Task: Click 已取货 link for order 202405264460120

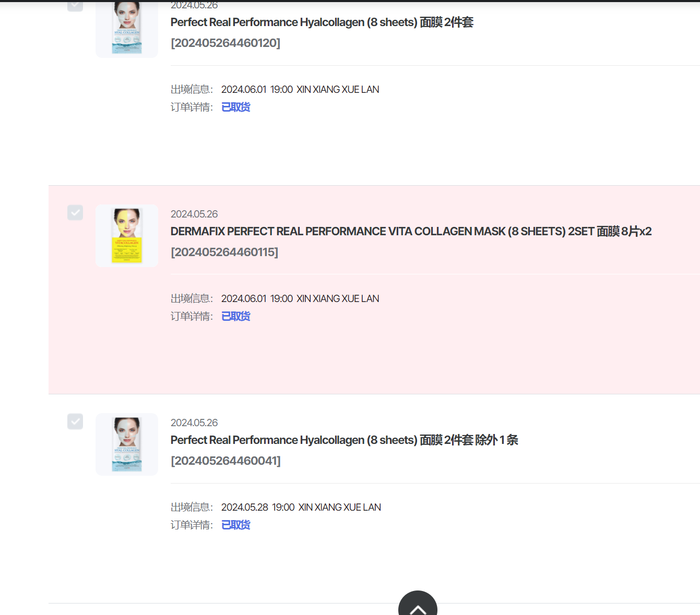Action: click(236, 107)
